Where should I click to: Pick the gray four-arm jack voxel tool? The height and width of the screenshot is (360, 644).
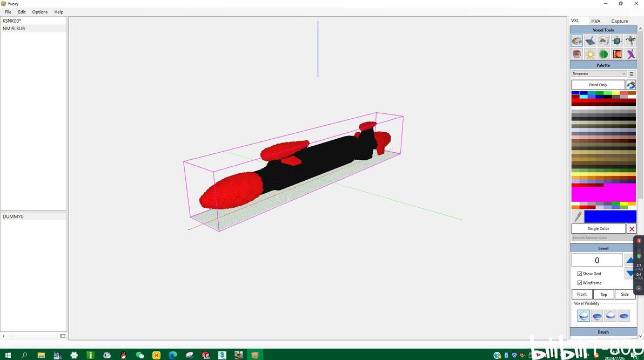pos(630,40)
